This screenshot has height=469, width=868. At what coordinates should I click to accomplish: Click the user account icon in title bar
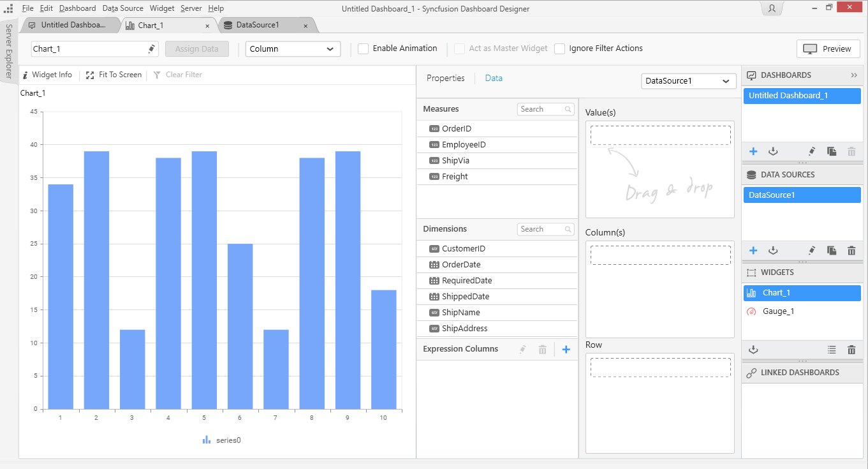772,8
